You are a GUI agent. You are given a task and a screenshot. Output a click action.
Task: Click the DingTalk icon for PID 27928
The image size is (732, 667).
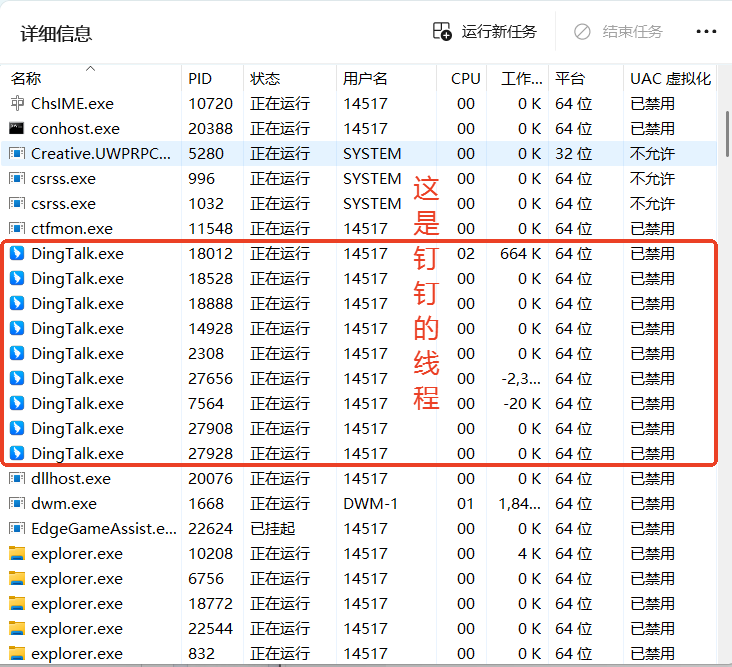[x=17, y=453]
